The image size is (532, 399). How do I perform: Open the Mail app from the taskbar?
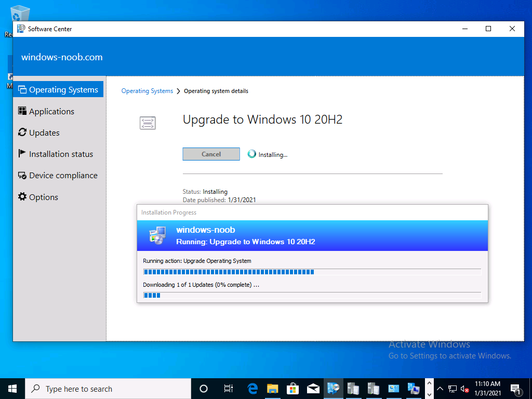pyautogui.click(x=313, y=389)
